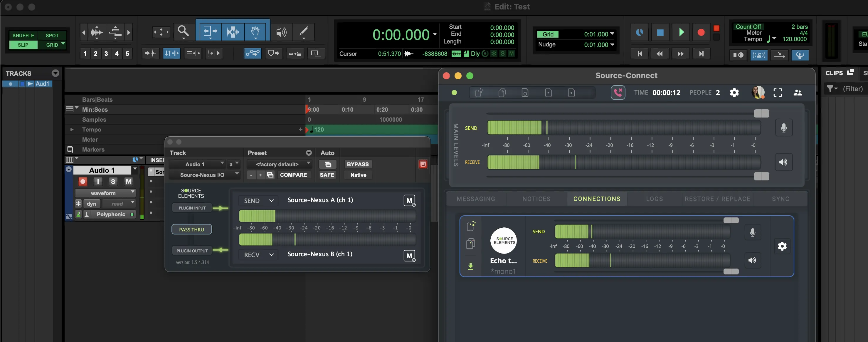Return to zero transport button
The width and height of the screenshot is (868, 342).
pyautogui.click(x=640, y=54)
